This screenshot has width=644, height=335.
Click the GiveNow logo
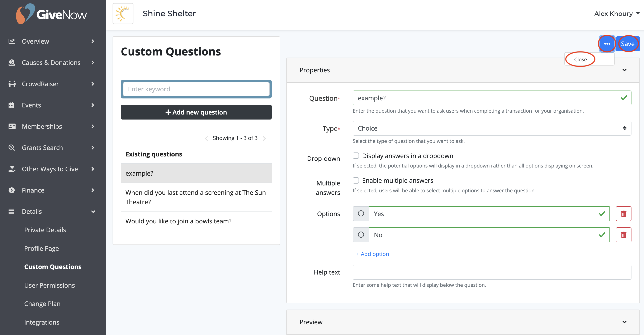pyautogui.click(x=51, y=14)
